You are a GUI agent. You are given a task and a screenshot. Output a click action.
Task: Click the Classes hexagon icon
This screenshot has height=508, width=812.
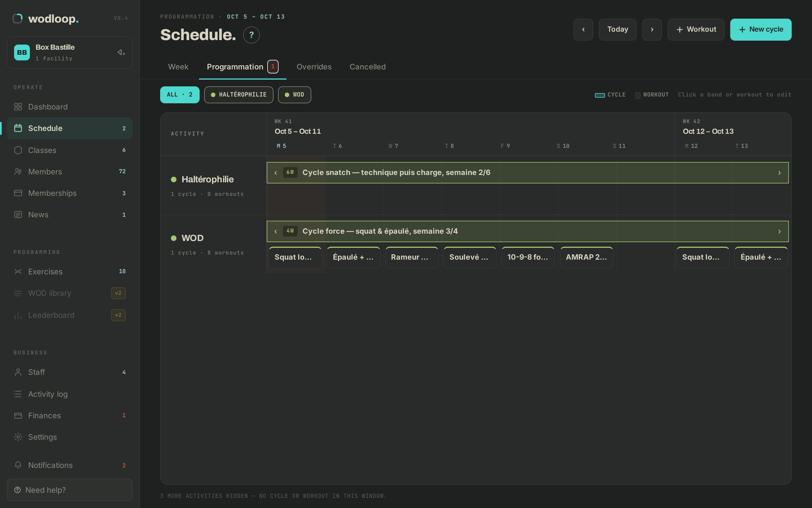pos(18,150)
